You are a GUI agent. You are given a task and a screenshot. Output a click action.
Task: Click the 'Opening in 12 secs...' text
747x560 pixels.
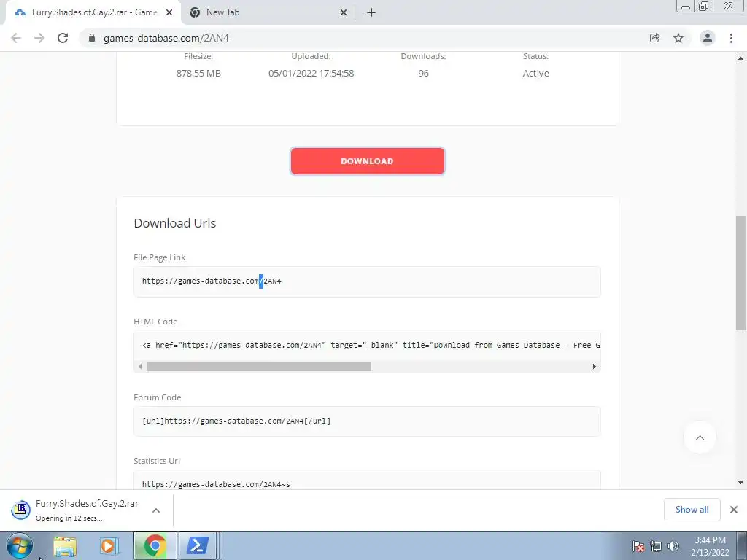coord(69,518)
